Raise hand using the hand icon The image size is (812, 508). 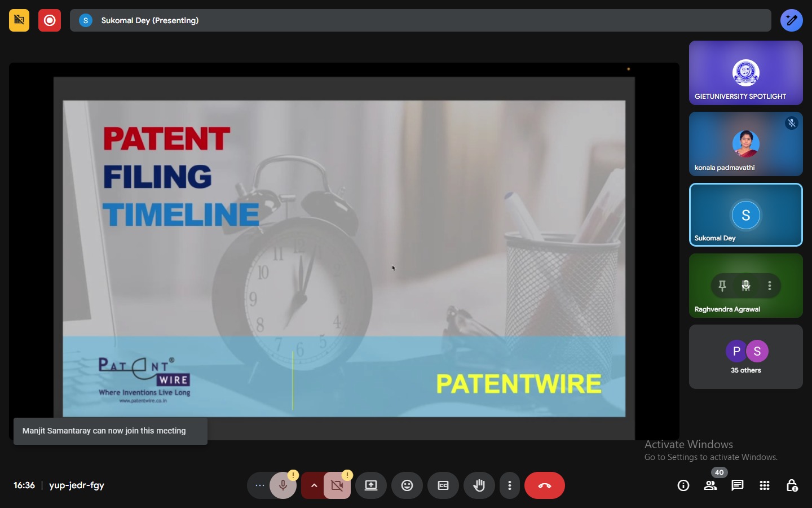pos(479,485)
